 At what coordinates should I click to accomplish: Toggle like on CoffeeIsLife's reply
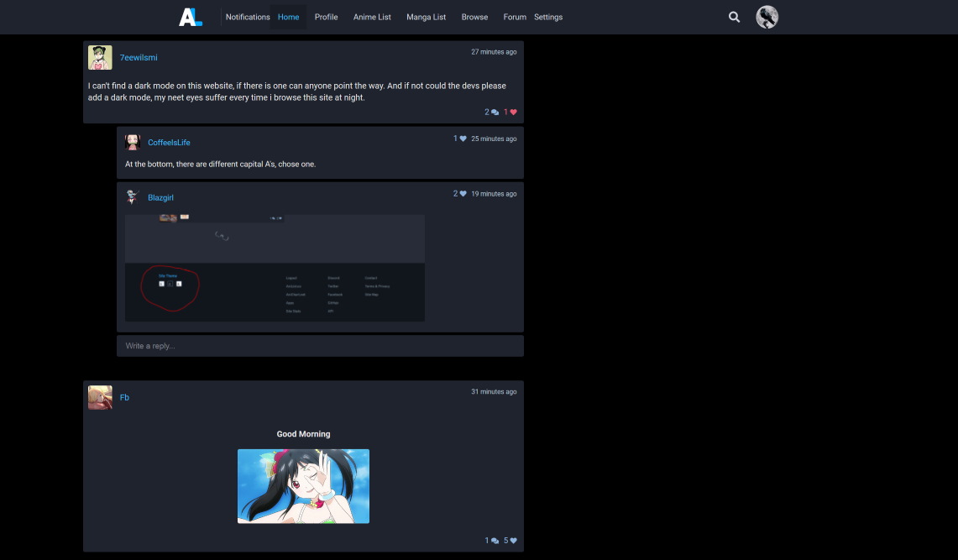click(x=462, y=139)
